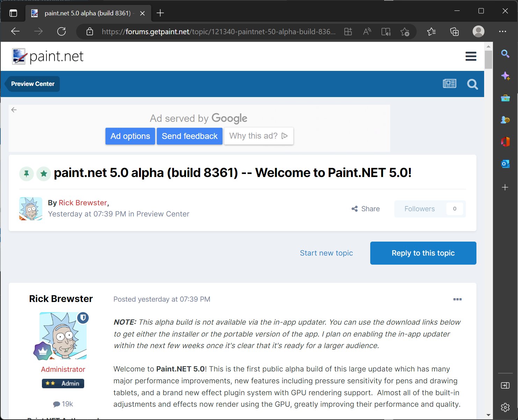The width and height of the screenshot is (518, 420).
Task: Click large Rick avatar in post
Action: 63,336
